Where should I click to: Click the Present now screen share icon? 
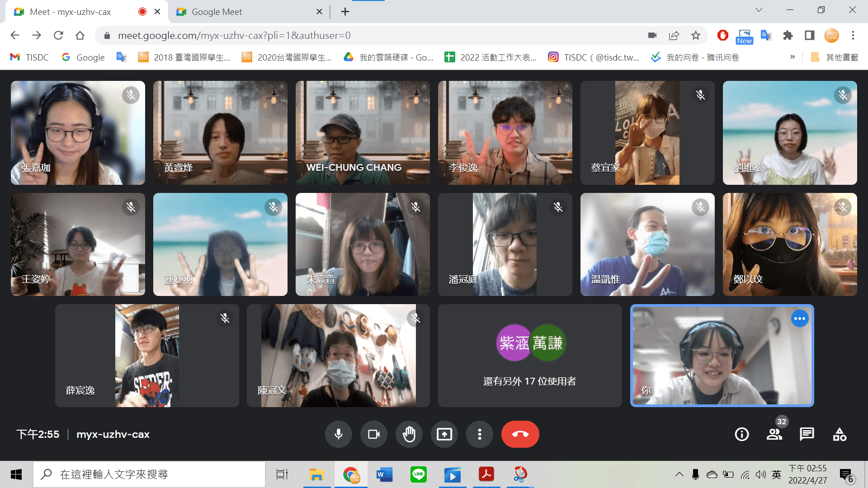(444, 434)
